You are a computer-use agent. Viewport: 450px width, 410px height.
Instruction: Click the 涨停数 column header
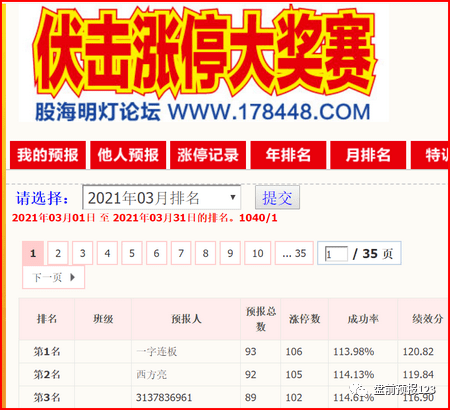coord(304,319)
